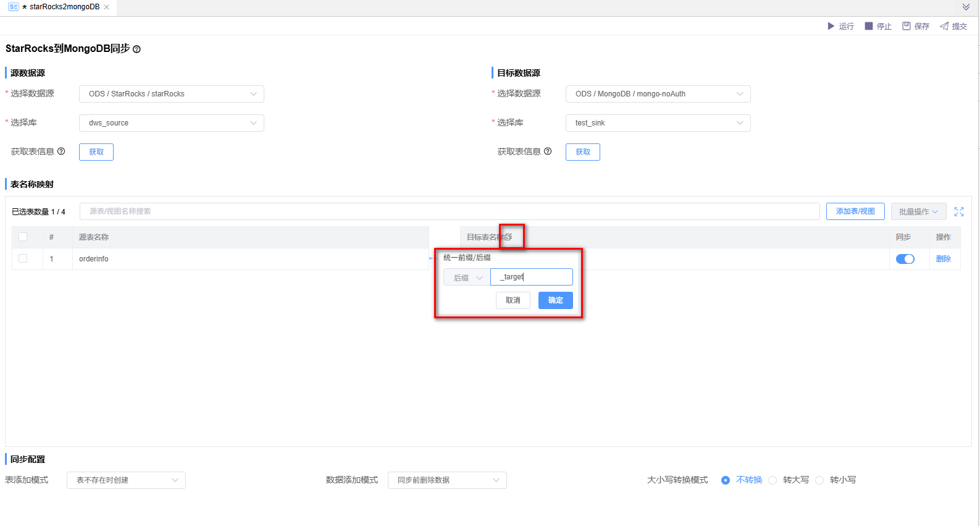Image resolution: width=980 pixels, height=526 pixels.
Task: Select the 转大写 radio option
Action: click(773, 480)
